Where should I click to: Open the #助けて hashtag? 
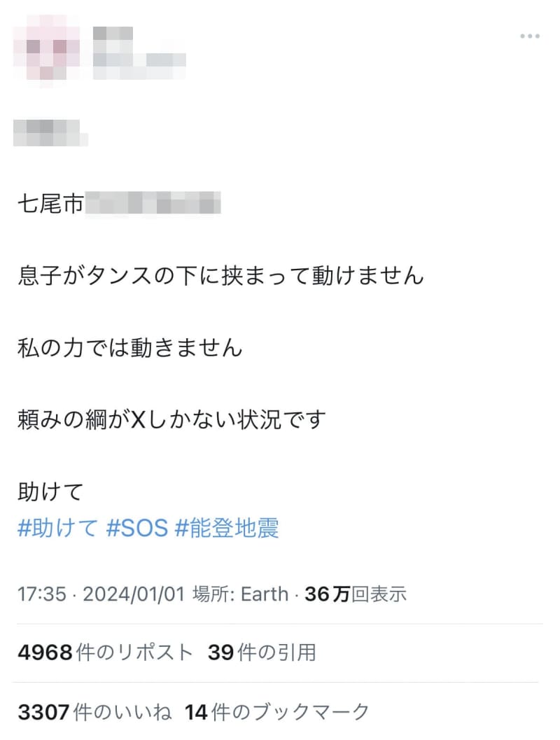(57, 527)
